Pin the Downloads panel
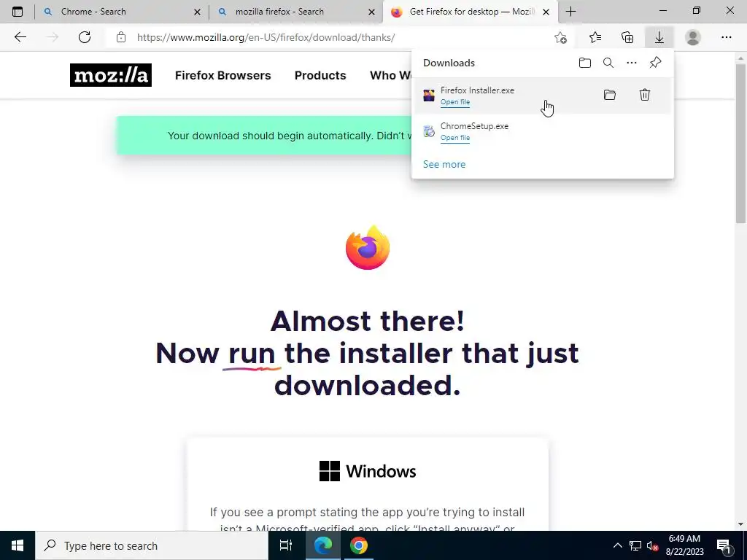This screenshot has height=560, width=747. pos(656,63)
